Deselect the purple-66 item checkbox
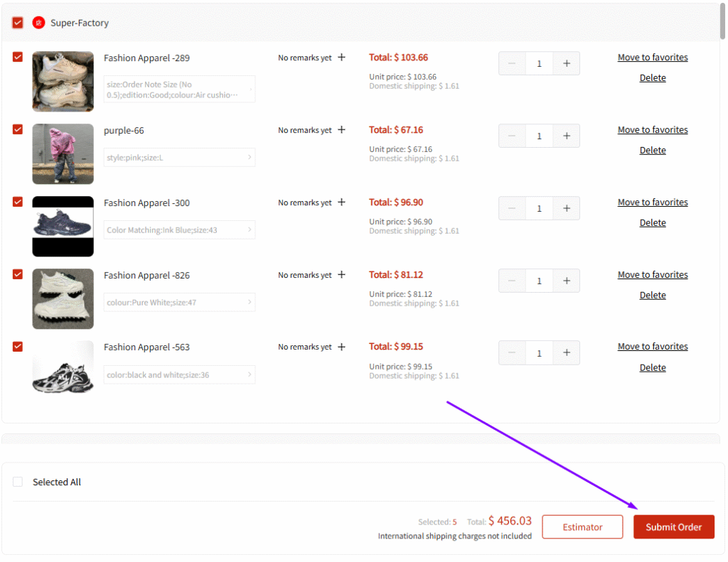The width and height of the screenshot is (728, 562). click(x=18, y=129)
